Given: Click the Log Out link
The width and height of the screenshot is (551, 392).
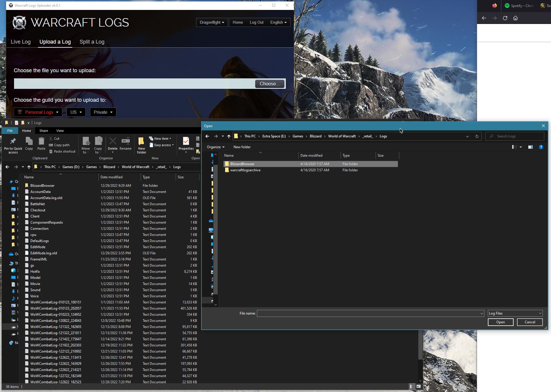Looking at the screenshot, I should click(256, 22).
